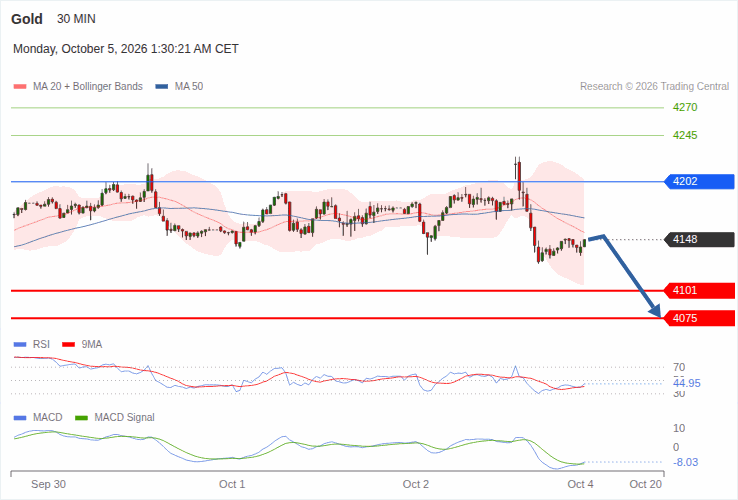Click the Oct 1 date axis label
This screenshot has height=500, width=738.
[x=232, y=484]
